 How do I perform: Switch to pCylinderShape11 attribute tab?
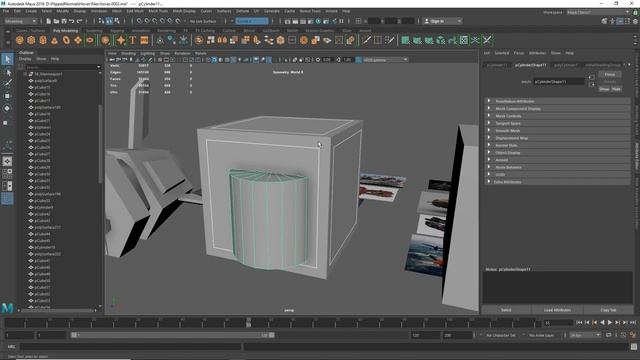[531, 65]
